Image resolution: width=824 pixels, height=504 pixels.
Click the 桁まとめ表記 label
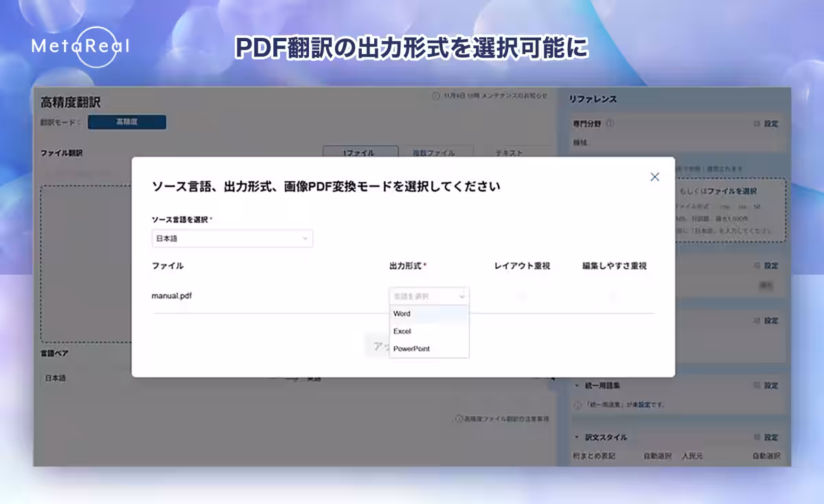click(x=594, y=456)
